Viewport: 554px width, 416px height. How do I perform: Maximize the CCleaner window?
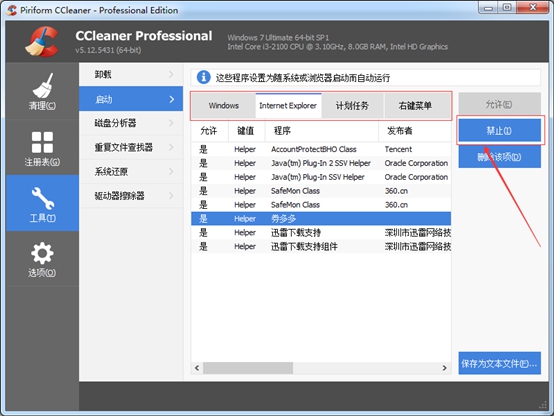click(x=507, y=8)
